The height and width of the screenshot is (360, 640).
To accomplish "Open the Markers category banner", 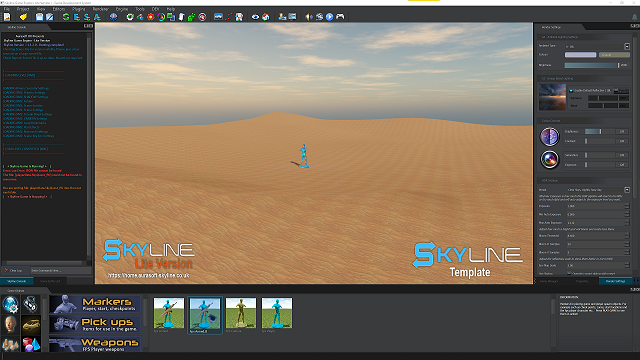I will (95, 304).
